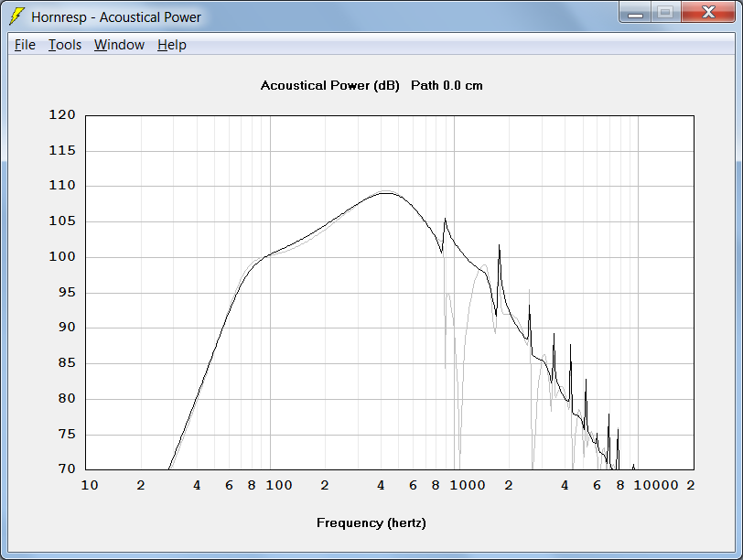This screenshot has width=743, height=560.
Task: Open the Window menu
Action: (119, 45)
